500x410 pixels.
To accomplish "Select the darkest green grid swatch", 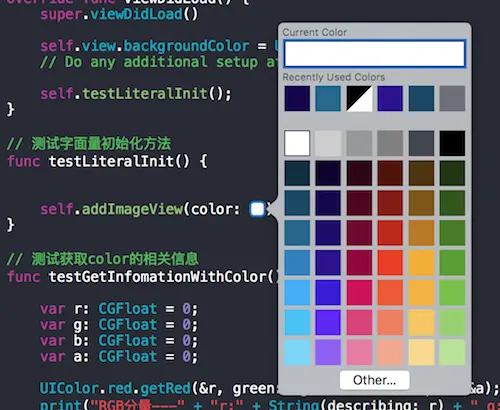I will 452,173.
